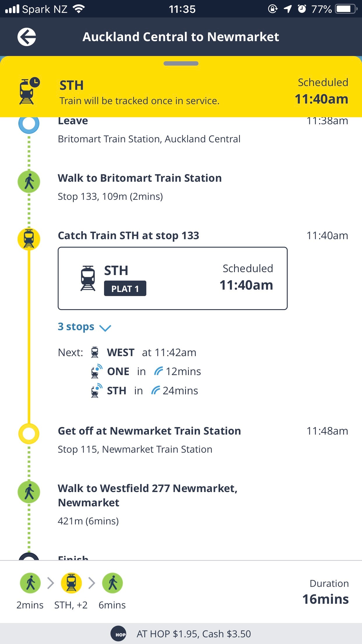362x644 pixels.
Task: Tap the train icon inside the STH PLAT 1 card
Action: (x=88, y=278)
